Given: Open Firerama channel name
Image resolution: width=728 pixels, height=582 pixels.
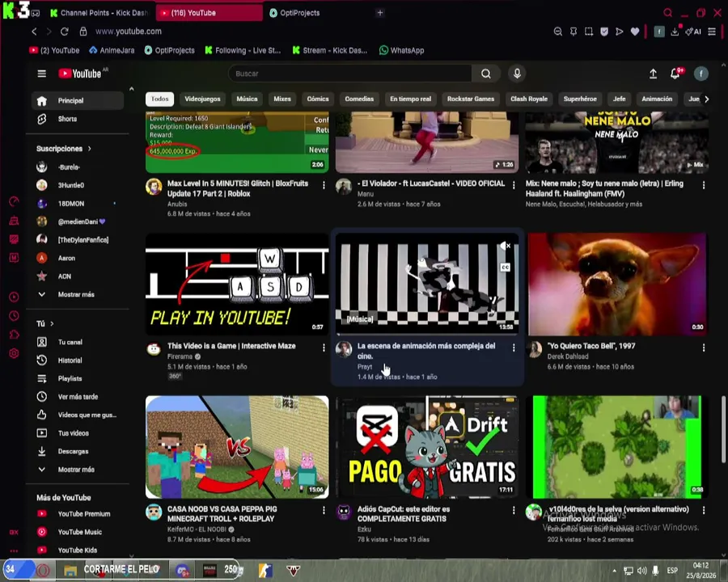Looking at the screenshot, I should click(x=180, y=356).
